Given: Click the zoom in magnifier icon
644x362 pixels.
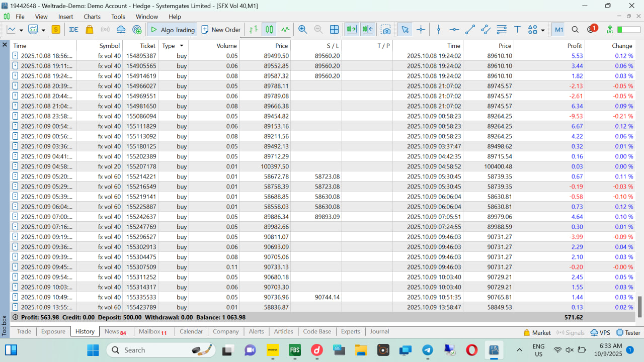Looking at the screenshot, I should [302, 30].
